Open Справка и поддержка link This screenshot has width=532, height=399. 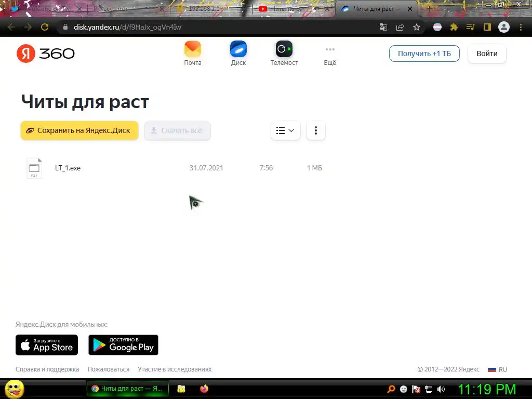(47, 369)
